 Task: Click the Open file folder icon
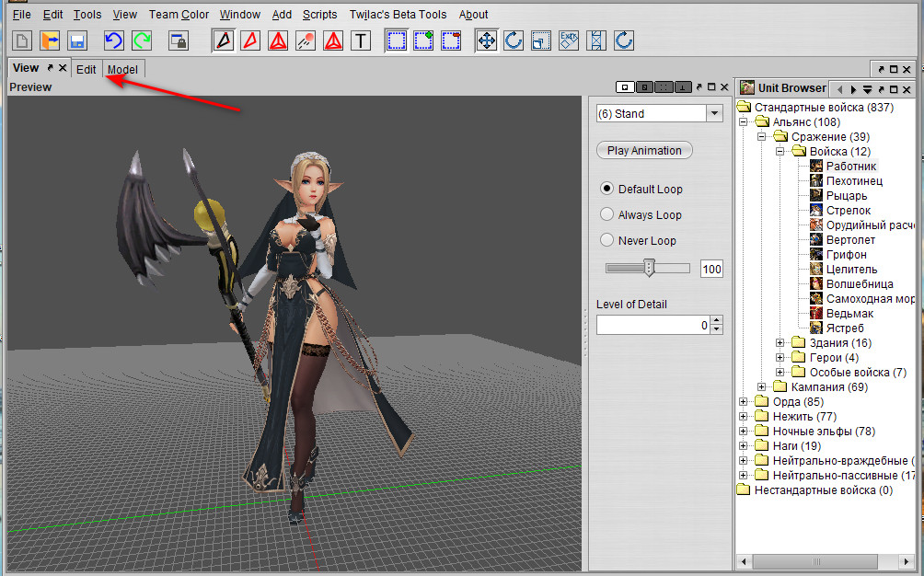tap(50, 40)
